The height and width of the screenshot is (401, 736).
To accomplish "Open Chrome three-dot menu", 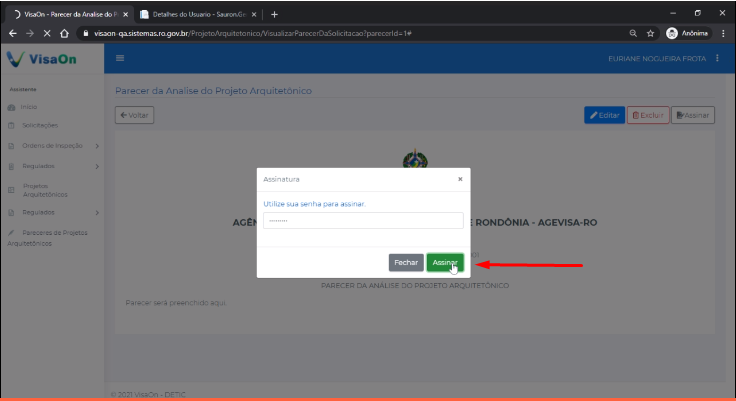I will click(x=723, y=33).
